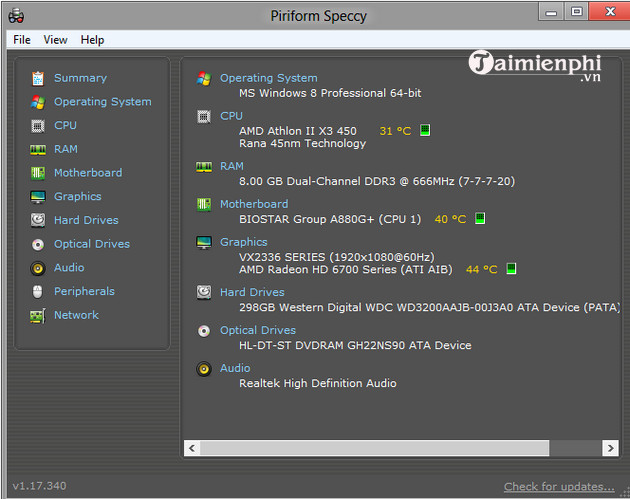Click the CPU chip icon in sidebar
630x499 pixels.
(38, 126)
